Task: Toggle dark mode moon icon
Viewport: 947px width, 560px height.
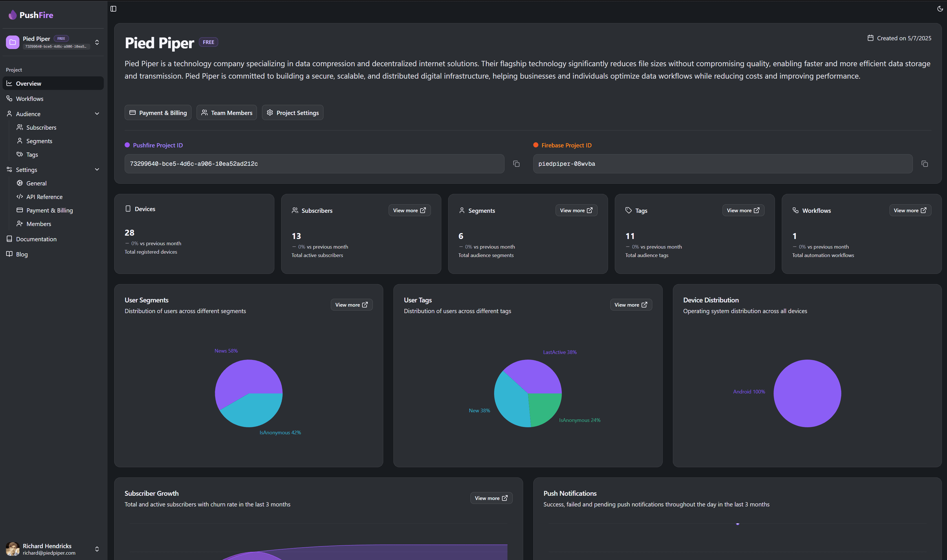Action: pos(940,9)
